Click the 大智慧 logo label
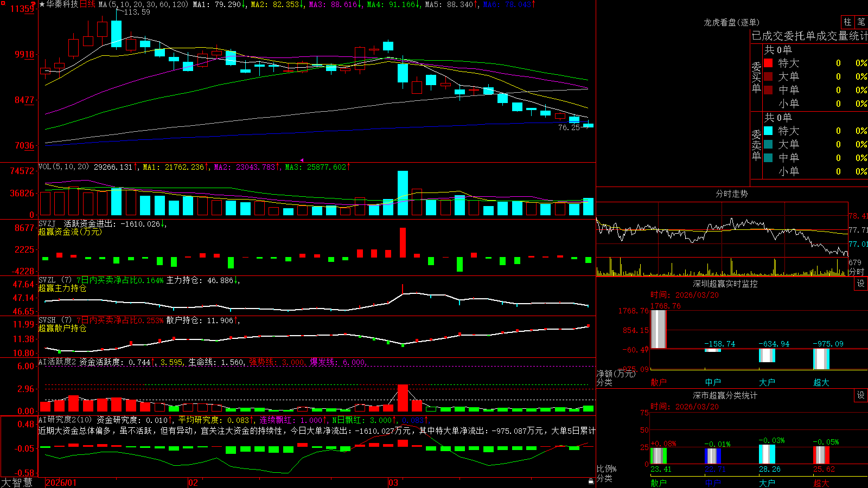Image resolution: width=868 pixels, height=488 pixels. click(17, 483)
